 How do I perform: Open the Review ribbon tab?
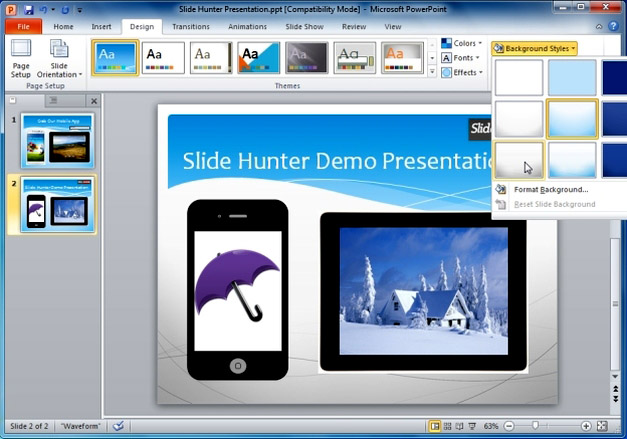tap(354, 27)
